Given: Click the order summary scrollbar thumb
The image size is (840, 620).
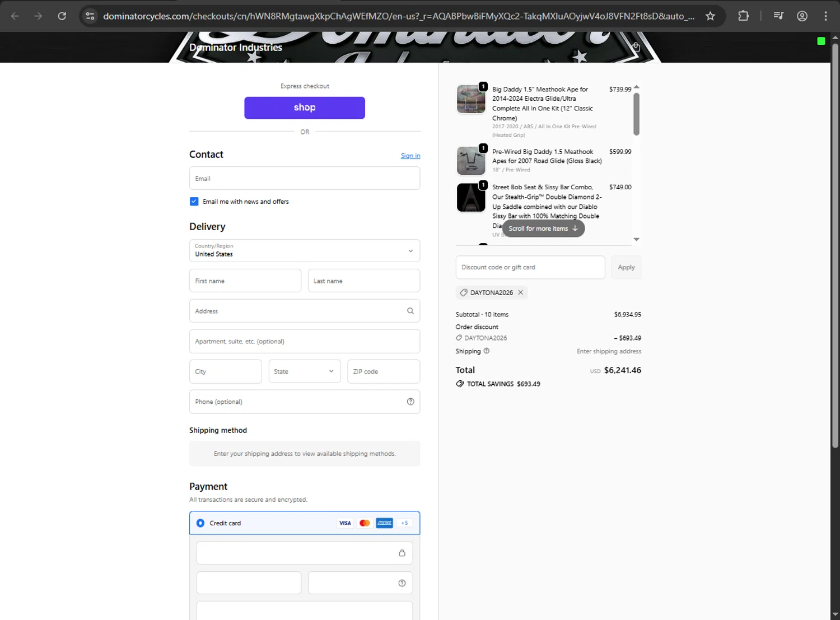Looking at the screenshot, I should coord(636,114).
